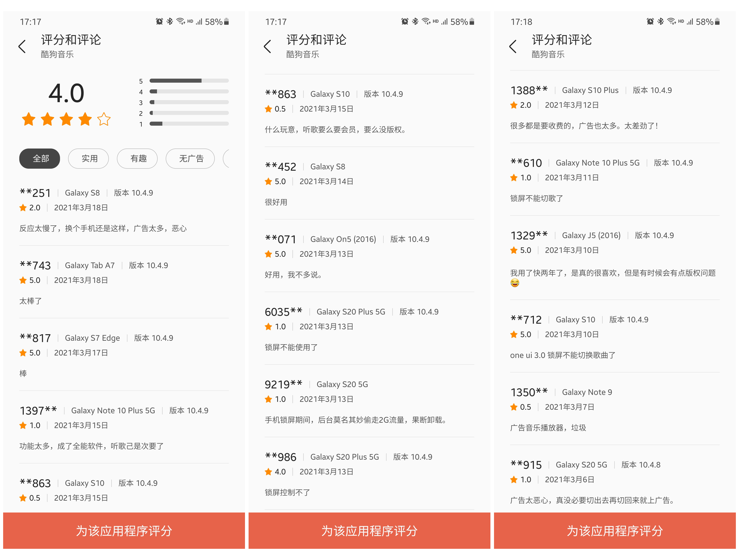
Task: Tap the 为该应用程序评分 button in the left panel
Action: pyautogui.click(x=123, y=531)
